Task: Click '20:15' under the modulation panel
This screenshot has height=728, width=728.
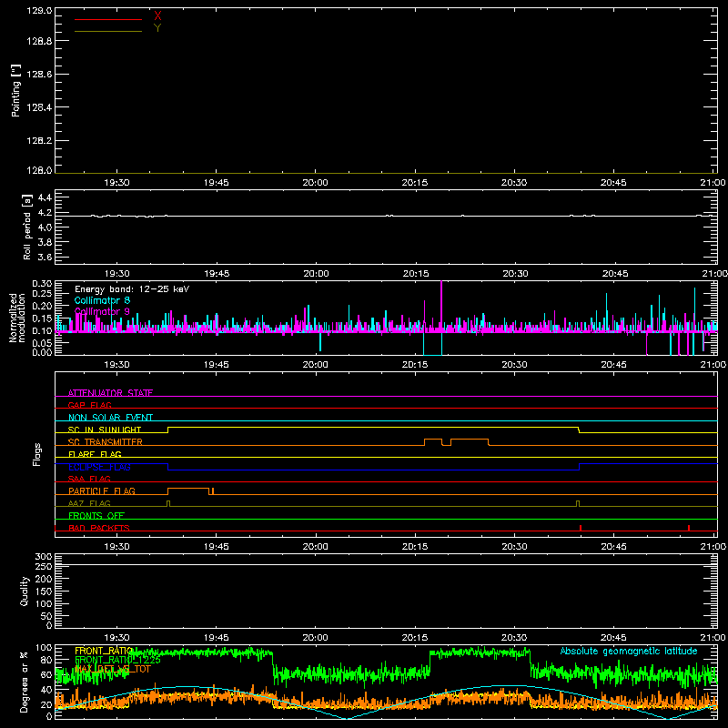Action: coord(415,365)
